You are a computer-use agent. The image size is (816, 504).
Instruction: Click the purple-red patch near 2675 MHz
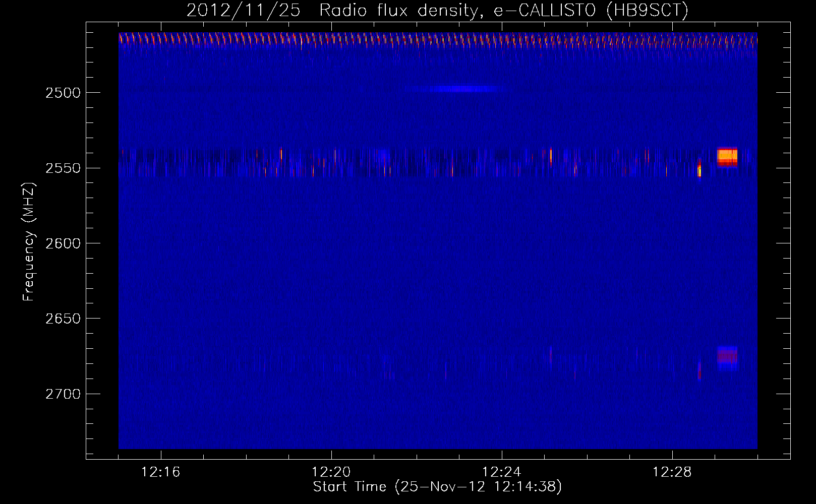pos(727,358)
